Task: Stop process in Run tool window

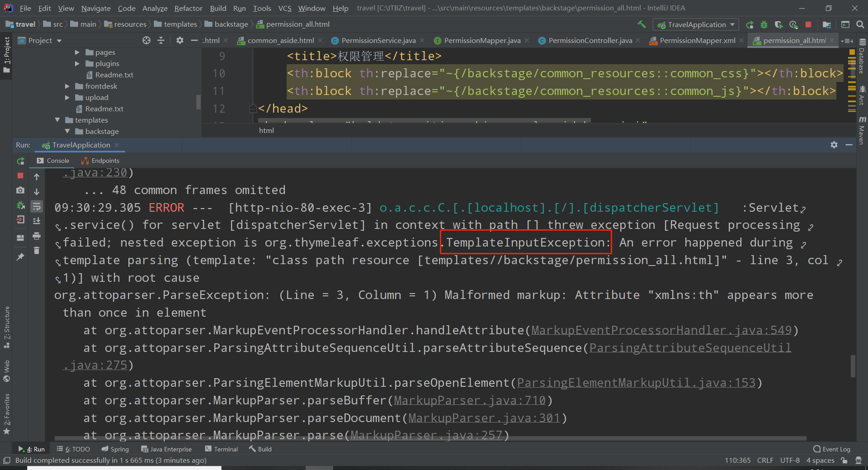Action: [20, 176]
